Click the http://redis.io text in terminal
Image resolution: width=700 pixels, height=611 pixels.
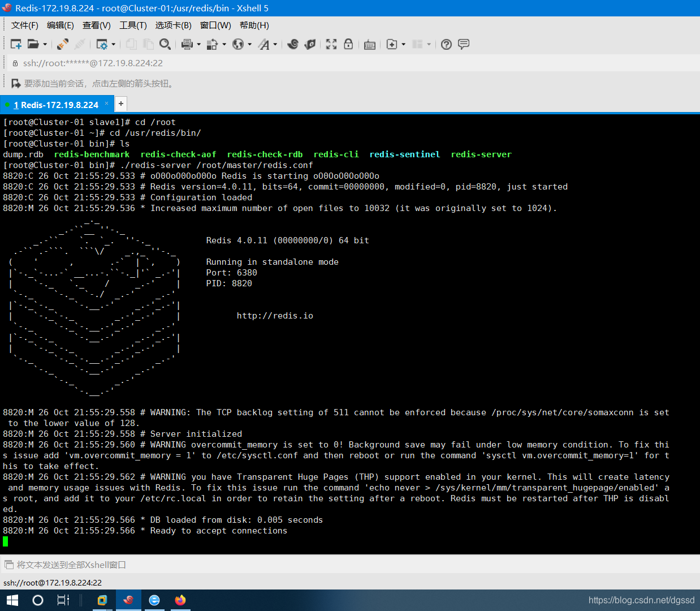(x=275, y=316)
